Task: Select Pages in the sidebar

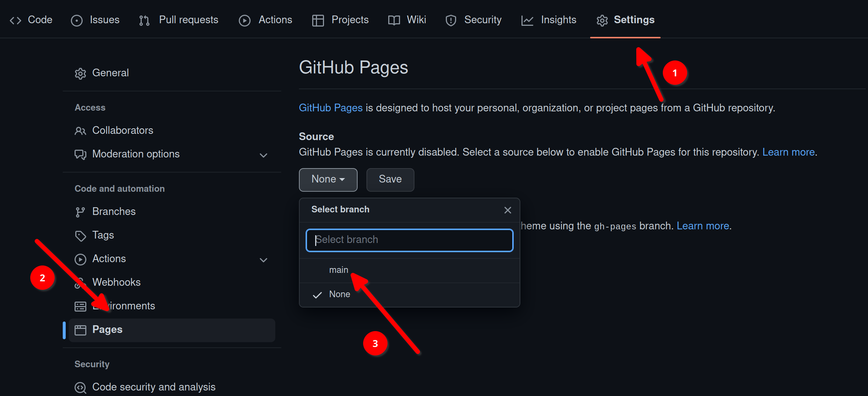Action: [x=172, y=330]
